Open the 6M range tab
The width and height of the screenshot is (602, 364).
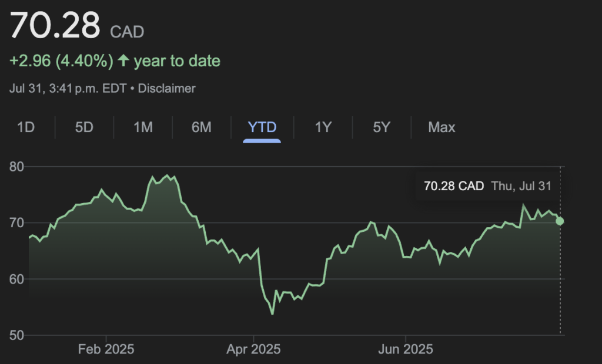tap(202, 127)
